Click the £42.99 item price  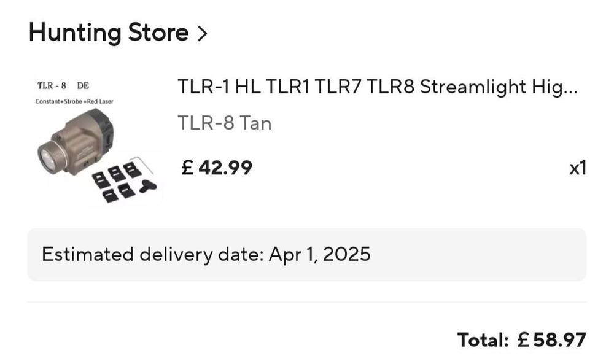click(216, 167)
